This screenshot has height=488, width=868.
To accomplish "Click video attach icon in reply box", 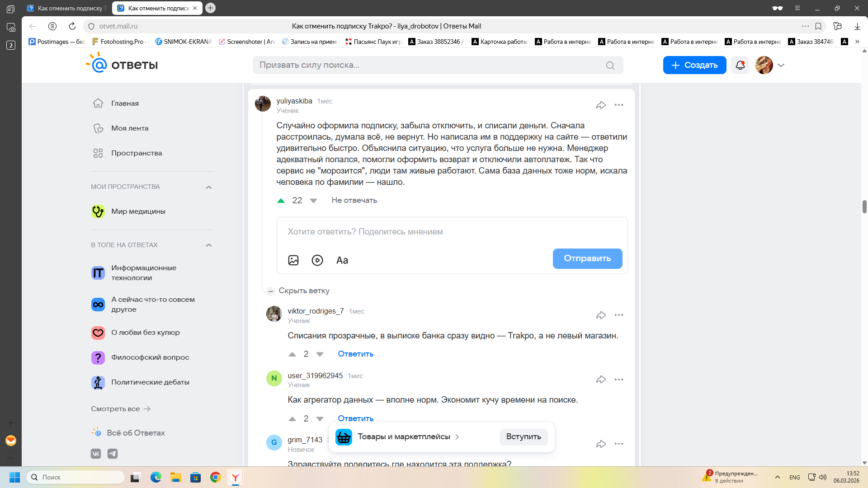I will [x=317, y=260].
